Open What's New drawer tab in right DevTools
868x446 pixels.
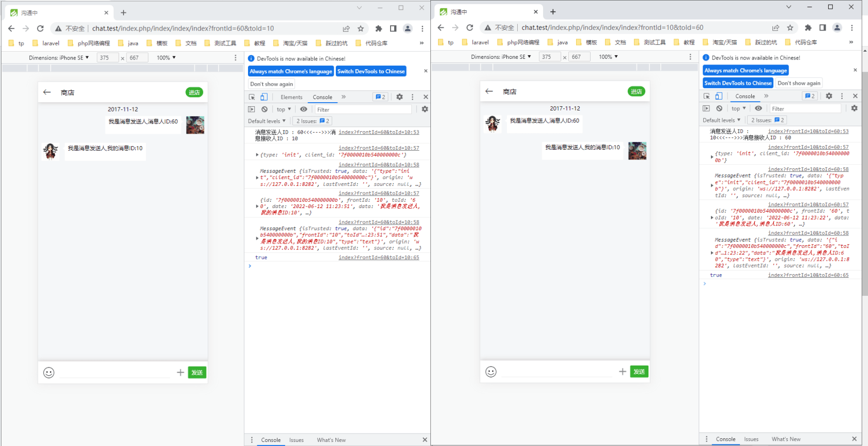pos(786,439)
